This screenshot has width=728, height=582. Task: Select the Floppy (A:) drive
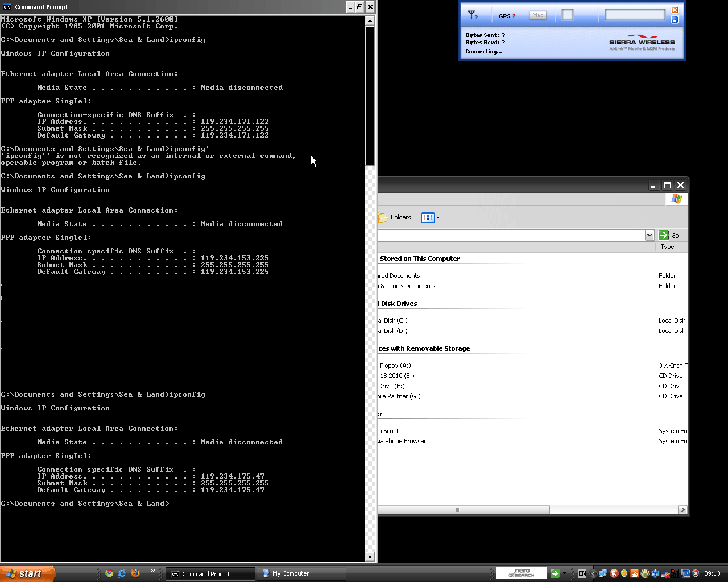tap(395, 365)
